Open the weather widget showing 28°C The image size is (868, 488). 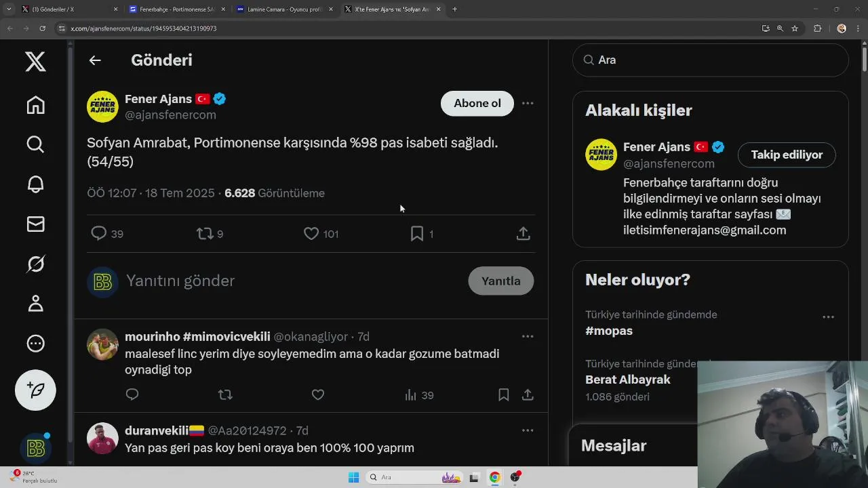pos(34,477)
